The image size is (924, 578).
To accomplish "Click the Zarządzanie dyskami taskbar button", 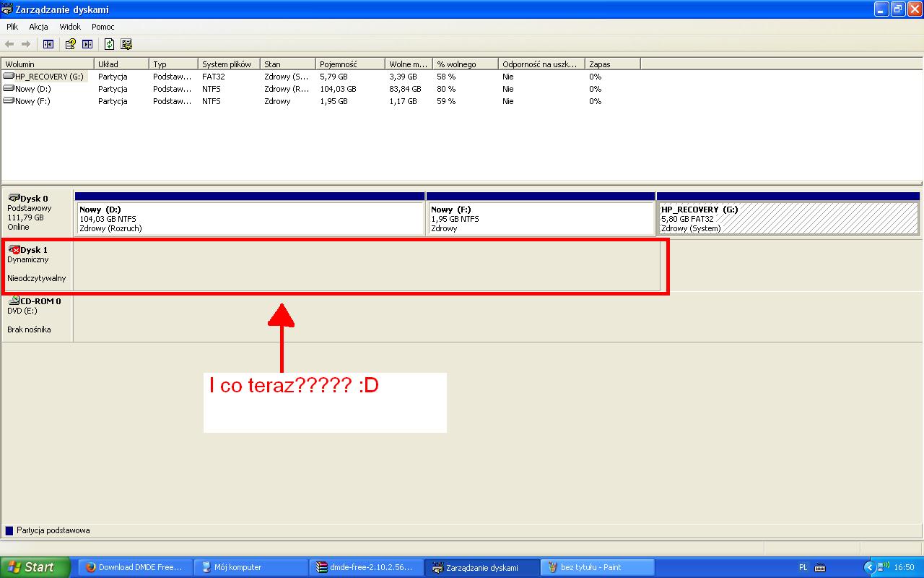I will 482,567.
